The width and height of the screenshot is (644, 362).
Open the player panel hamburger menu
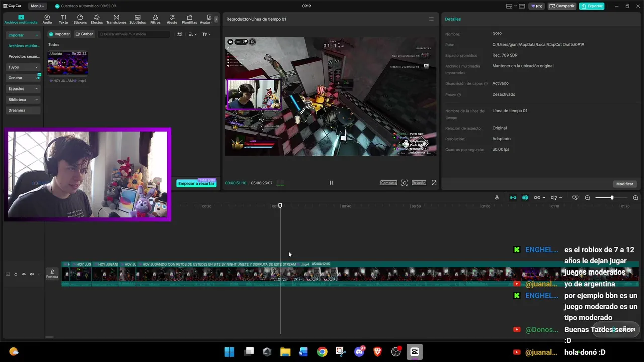(431, 19)
